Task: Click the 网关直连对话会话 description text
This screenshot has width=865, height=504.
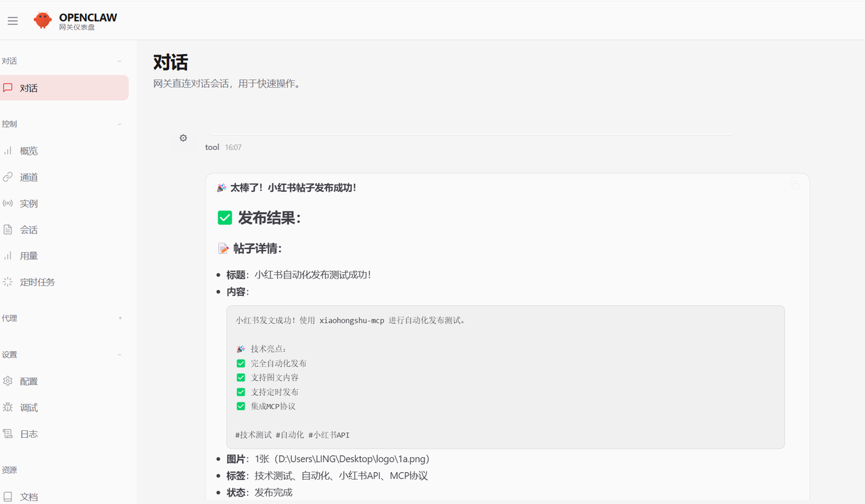Action: pyautogui.click(x=227, y=84)
